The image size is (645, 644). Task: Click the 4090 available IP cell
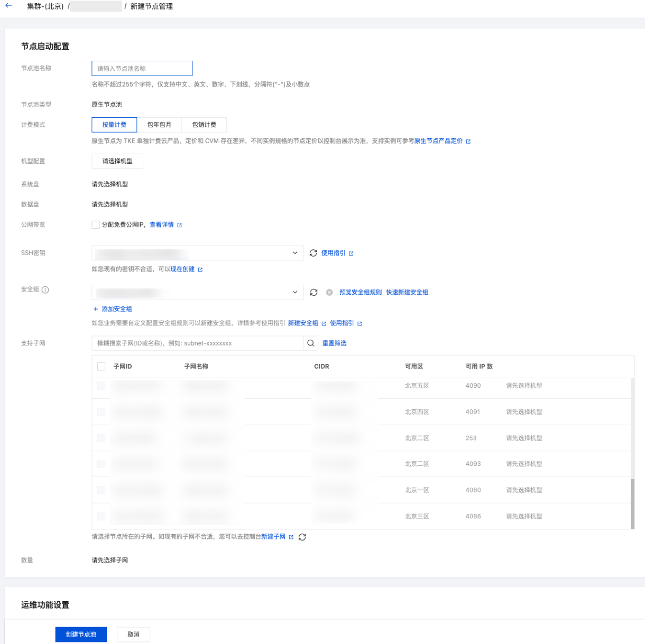pyautogui.click(x=473, y=386)
